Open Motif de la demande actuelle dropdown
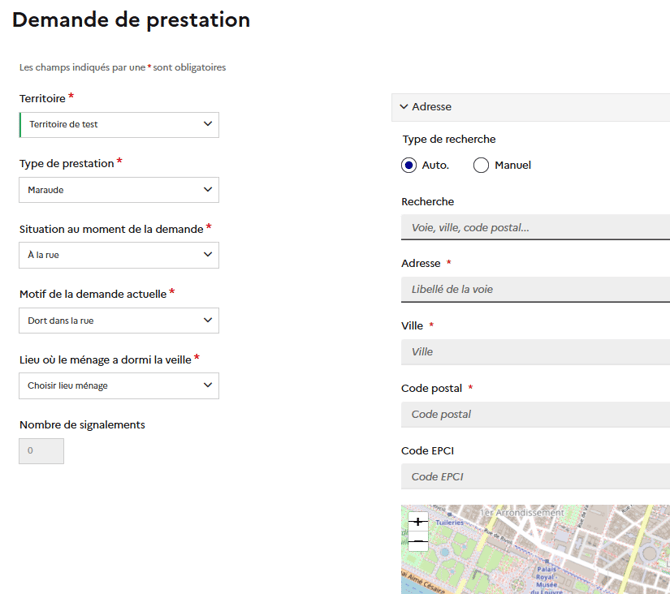 [x=119, y=321]
